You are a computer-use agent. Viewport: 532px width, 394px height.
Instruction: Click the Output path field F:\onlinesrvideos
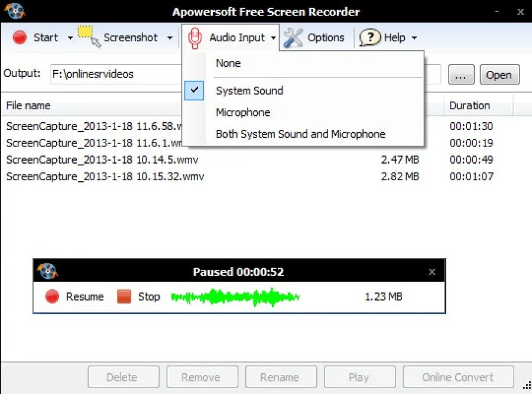(x=116, y=74)
